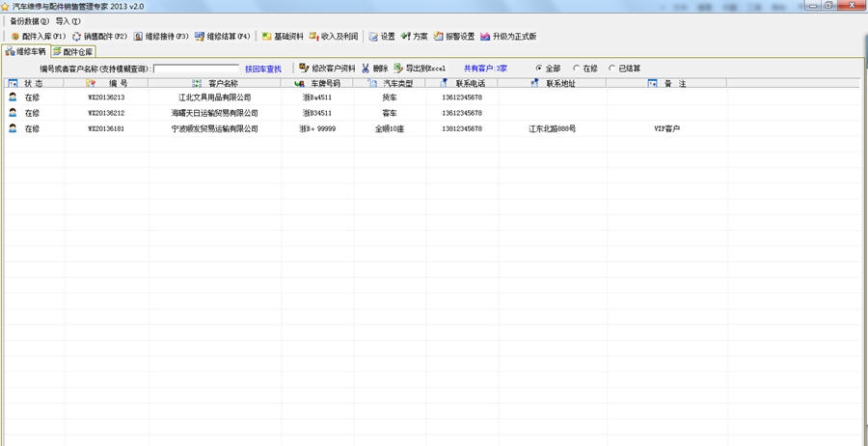
Task: Click the app star icon in title bar
Action: coord(5,6)
